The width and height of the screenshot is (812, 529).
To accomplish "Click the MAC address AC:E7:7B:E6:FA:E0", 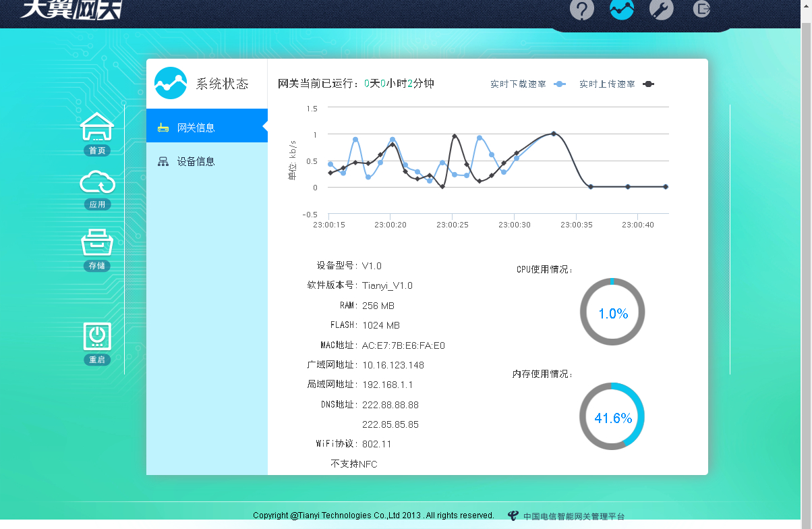I will point(403,345).
